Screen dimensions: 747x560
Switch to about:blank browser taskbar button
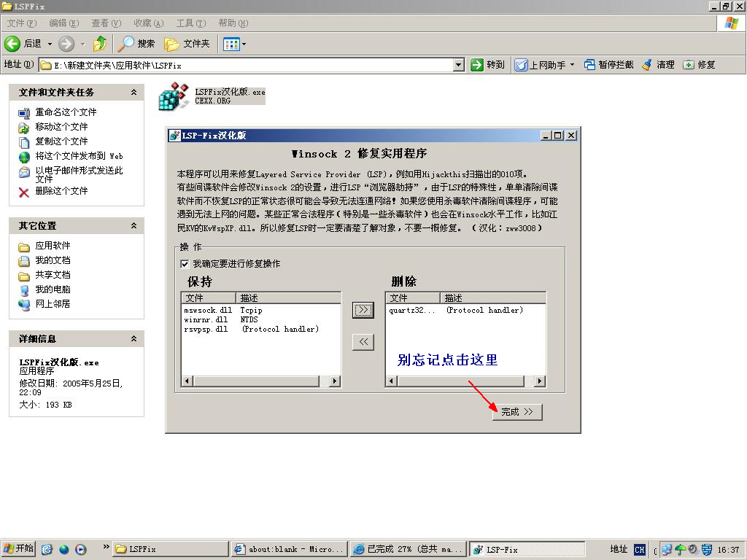pyautogui.click(x=290, y=549)
